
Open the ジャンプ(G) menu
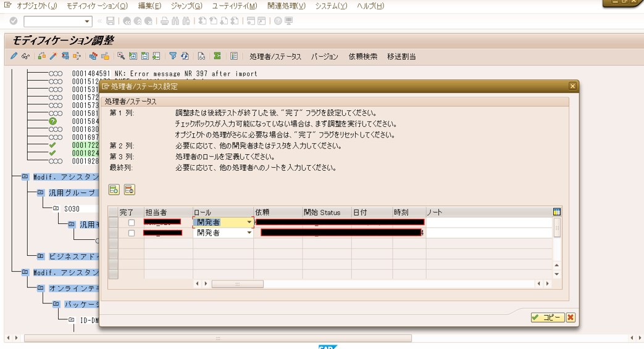186,6
